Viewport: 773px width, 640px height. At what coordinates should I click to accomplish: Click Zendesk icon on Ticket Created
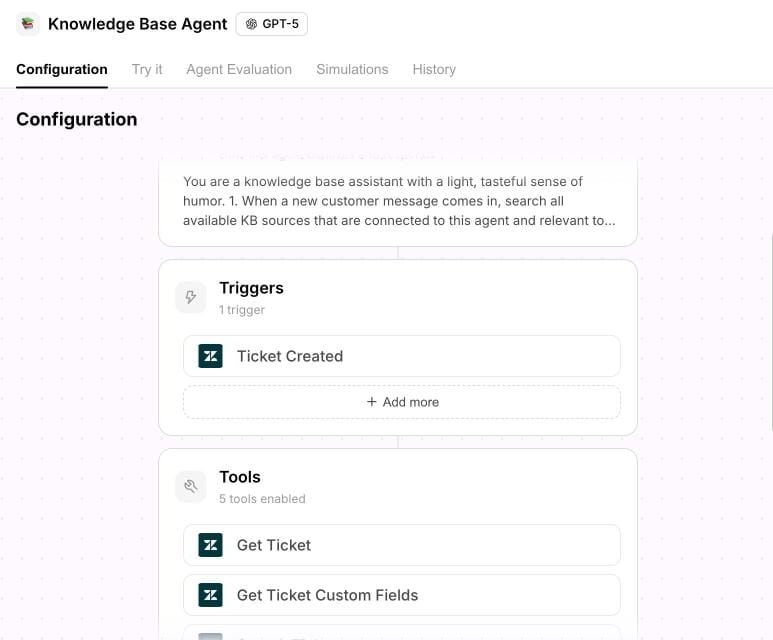[x=211, y=356]
